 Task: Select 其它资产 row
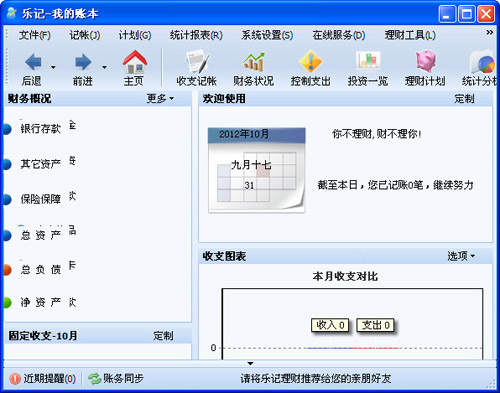[41, 164]
